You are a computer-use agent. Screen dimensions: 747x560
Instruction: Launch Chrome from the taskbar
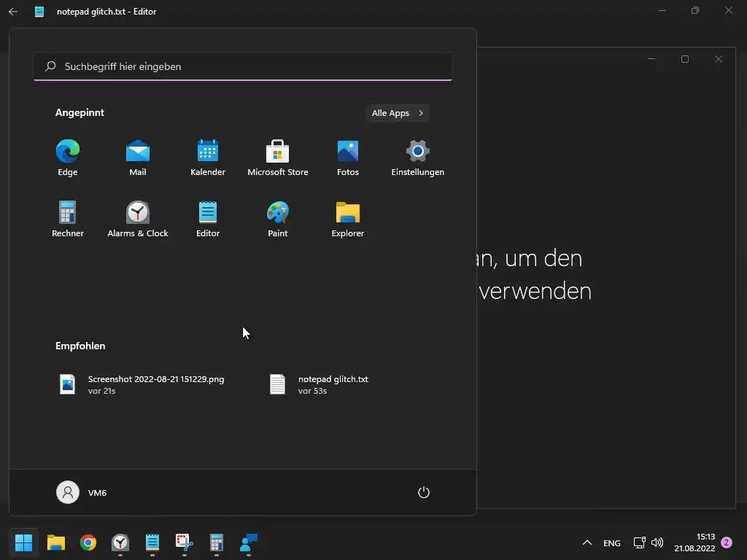88,542
